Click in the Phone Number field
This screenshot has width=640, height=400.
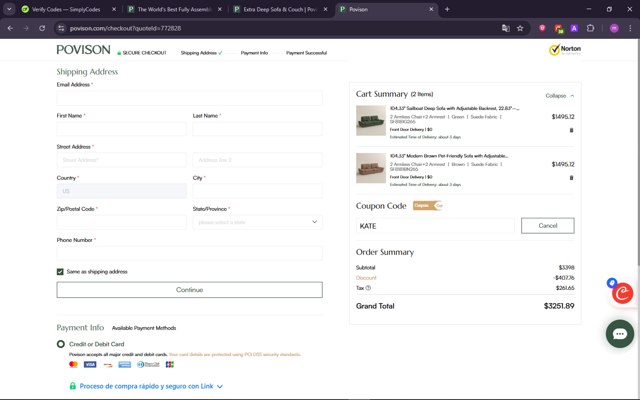click(189, 253)
